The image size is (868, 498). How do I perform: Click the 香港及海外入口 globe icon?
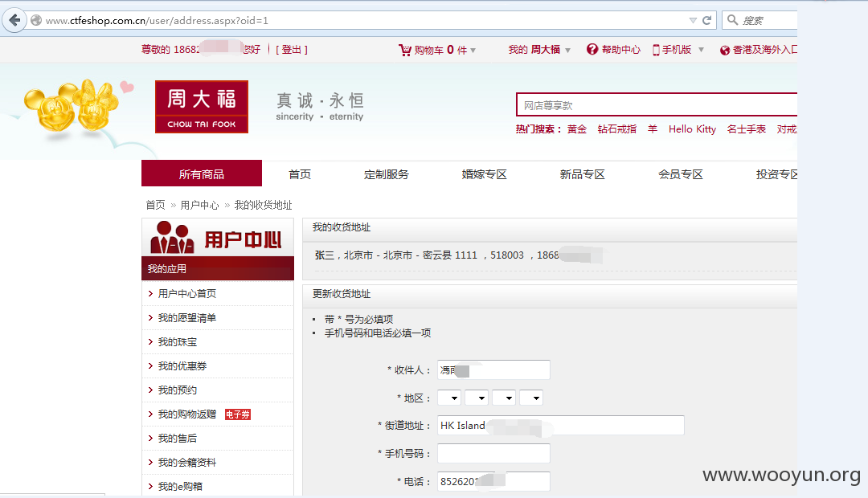click(x=725, y=51)
